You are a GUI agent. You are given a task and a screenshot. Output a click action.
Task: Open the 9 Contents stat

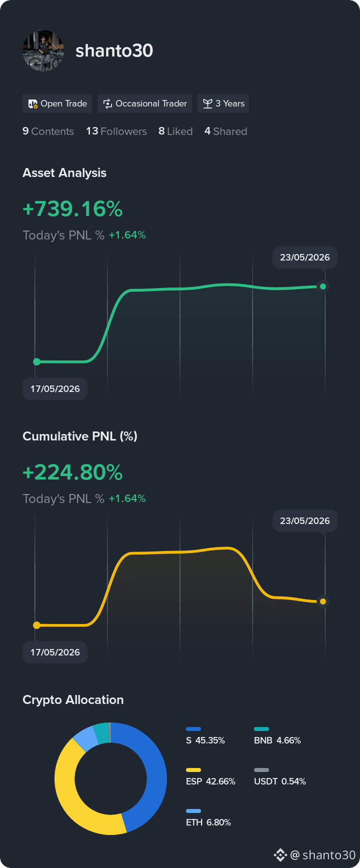48,131
